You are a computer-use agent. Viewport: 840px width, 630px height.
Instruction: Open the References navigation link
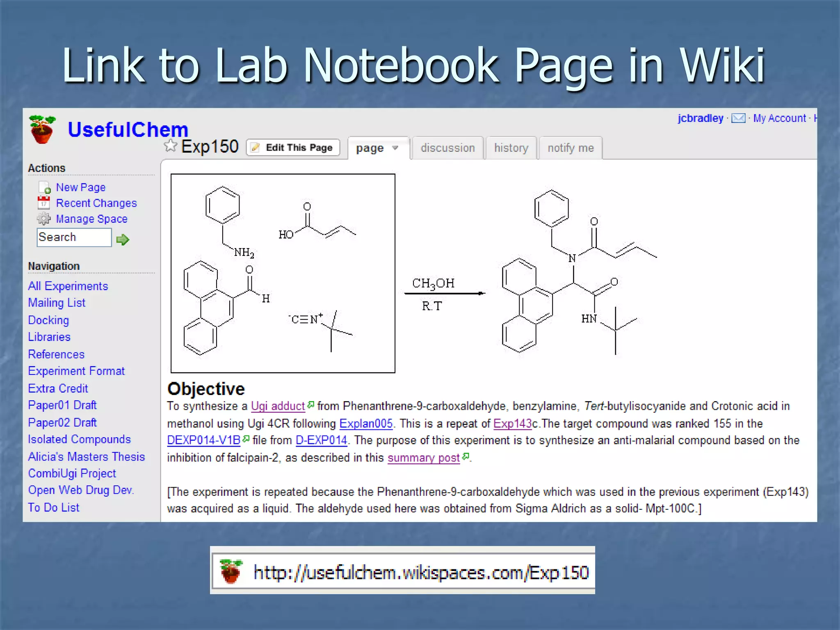click(x=56, y=354)
